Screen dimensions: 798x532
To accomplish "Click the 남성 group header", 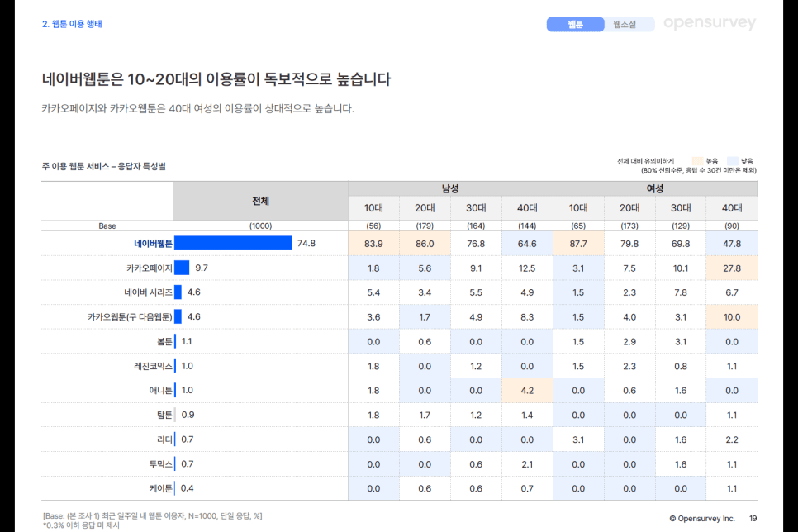I will click(x=450, y=188).
